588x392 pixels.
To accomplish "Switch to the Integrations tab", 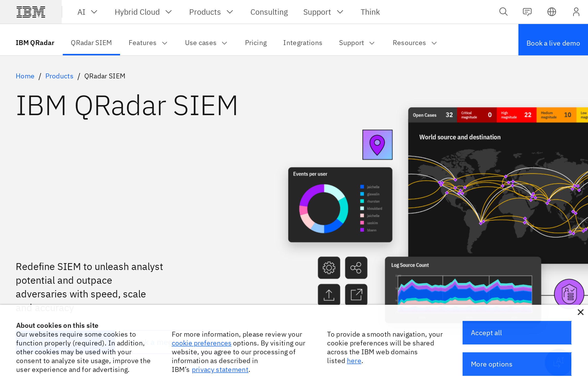I will click(303, 43).
